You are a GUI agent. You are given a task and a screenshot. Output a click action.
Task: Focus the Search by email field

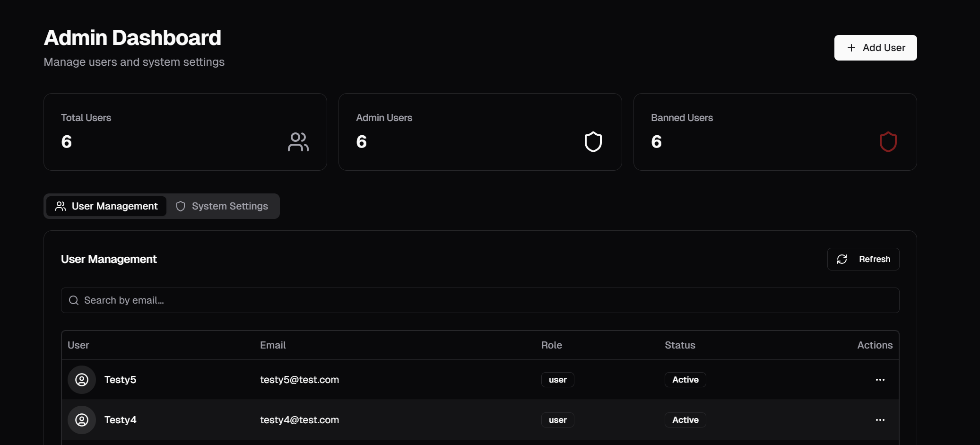(x=480, y=300)
